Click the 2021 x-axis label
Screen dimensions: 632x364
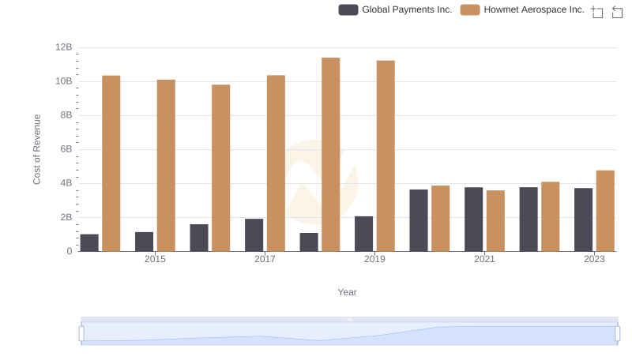click(x=484, y=259)
